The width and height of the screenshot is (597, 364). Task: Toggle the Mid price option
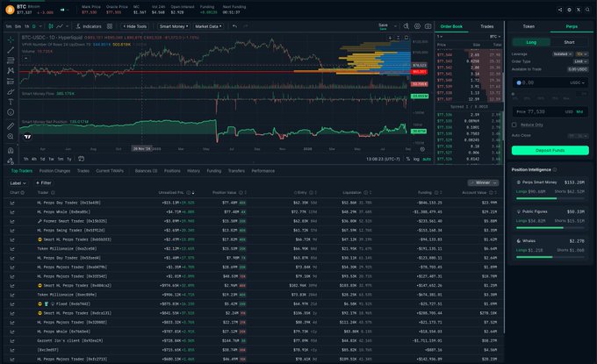point(579,111)
